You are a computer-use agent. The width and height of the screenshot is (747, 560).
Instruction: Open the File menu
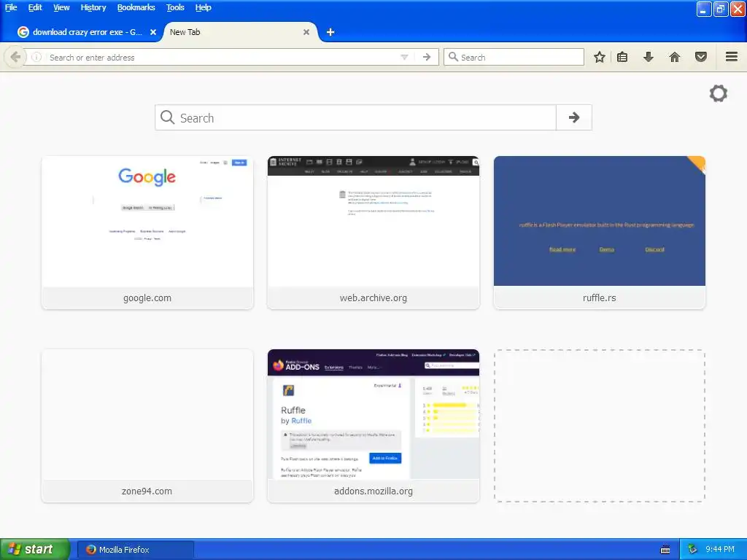click(x=11, y=7)
